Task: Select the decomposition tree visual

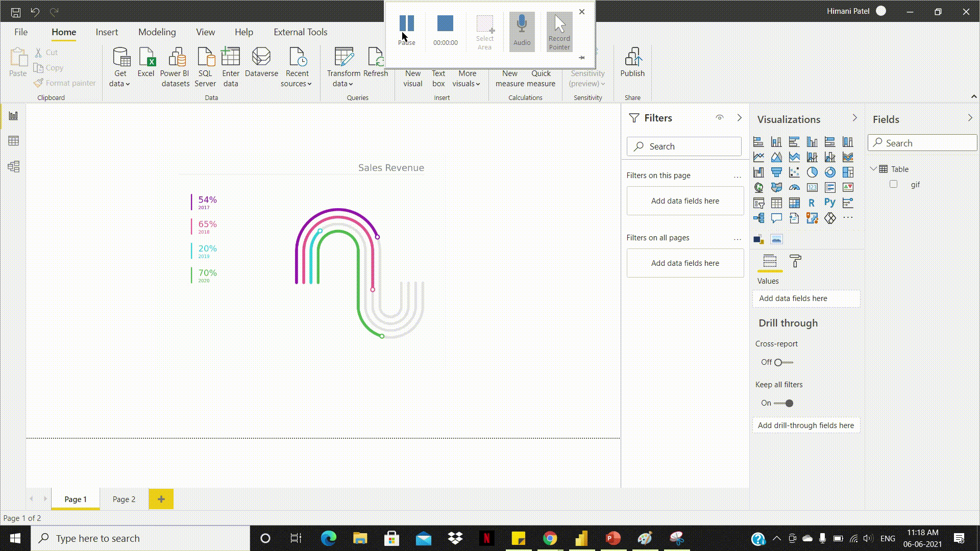Action: pyautogui.click(x=758, y=218)
